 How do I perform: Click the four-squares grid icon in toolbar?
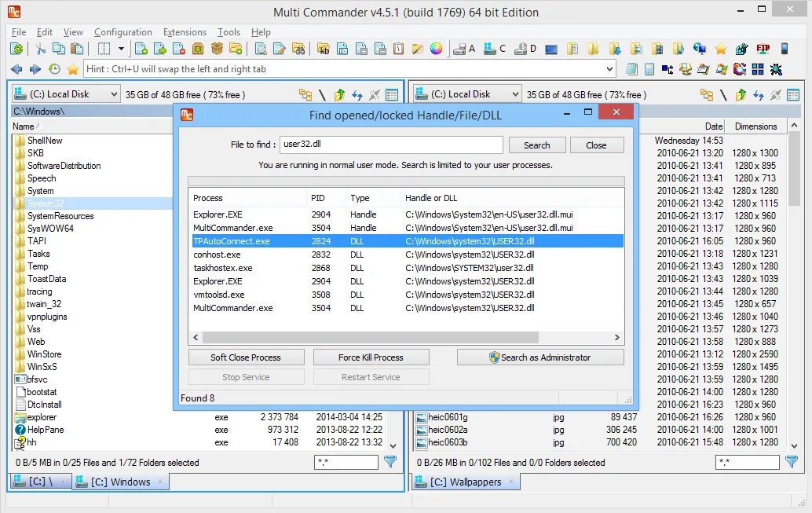pos(758,69)
